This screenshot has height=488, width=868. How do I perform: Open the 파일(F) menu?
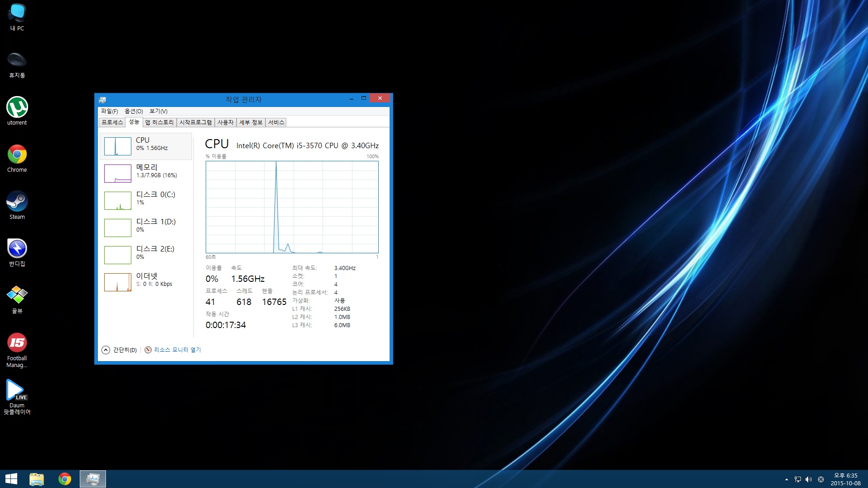tap(109, 111)
